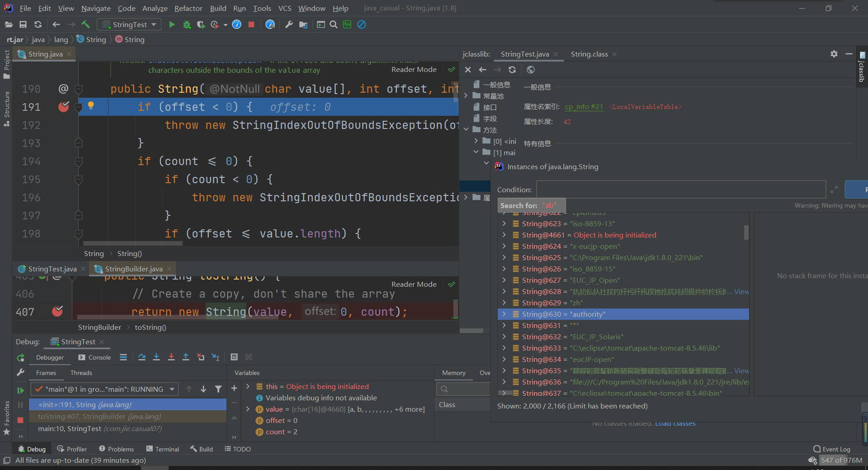Select frame toString:407, StringBuilder

point(128,416)
